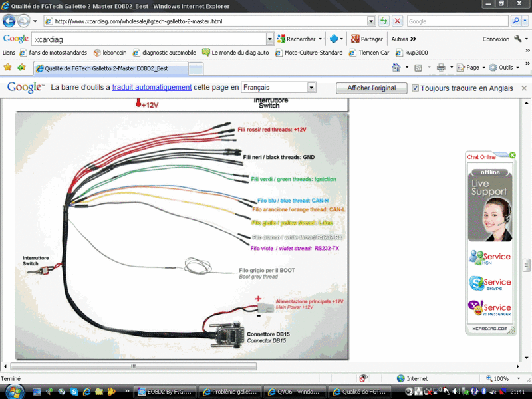Click the Afficher l'original button
Image resolution: width=532 pixels, height=399 pixels.
point(372,88)
